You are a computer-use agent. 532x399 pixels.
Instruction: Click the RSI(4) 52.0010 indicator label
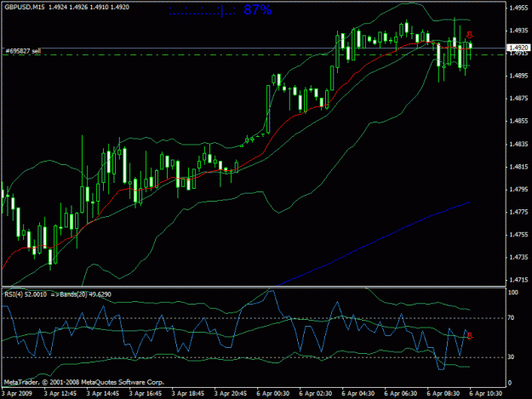click(x=26, y=294)
